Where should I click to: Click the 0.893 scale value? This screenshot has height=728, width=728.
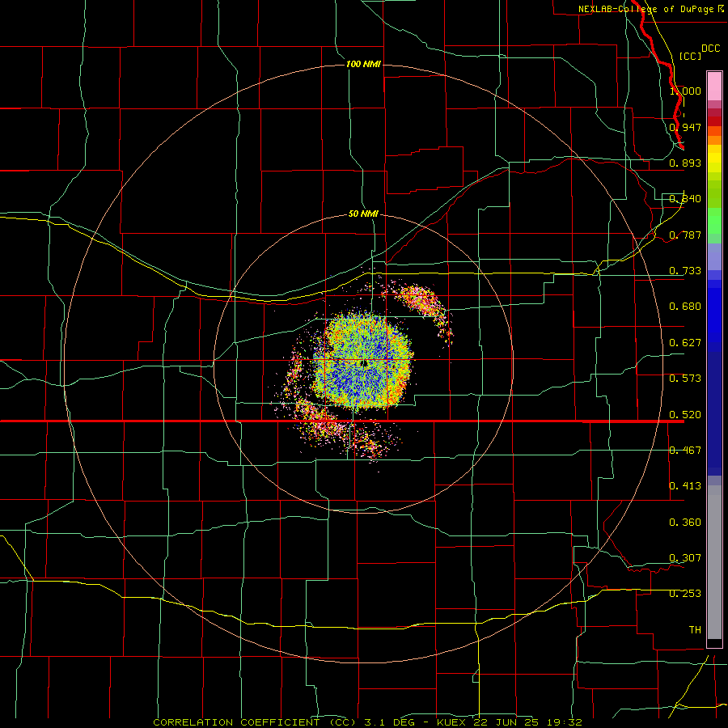(685, 163)
